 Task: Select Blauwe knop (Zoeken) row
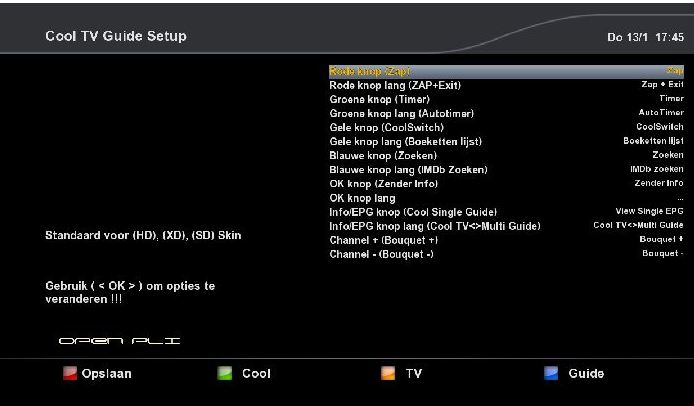point(506,155)
